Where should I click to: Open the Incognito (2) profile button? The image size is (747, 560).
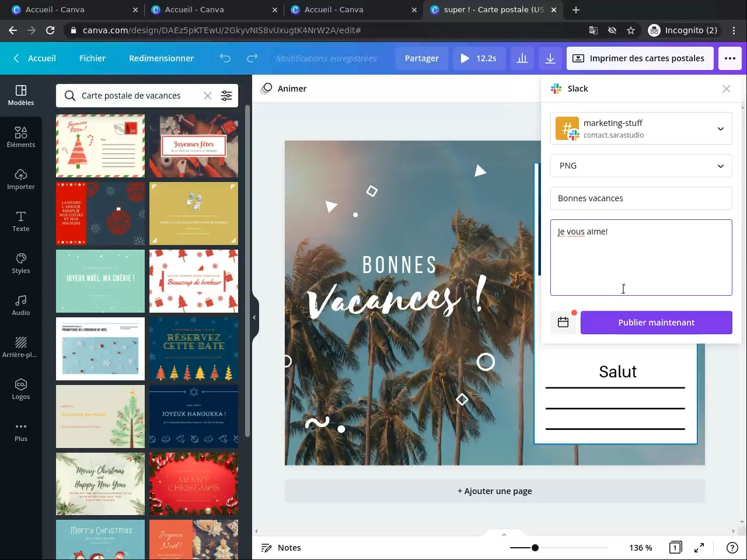pyautogui.click(x=683, y=30)
